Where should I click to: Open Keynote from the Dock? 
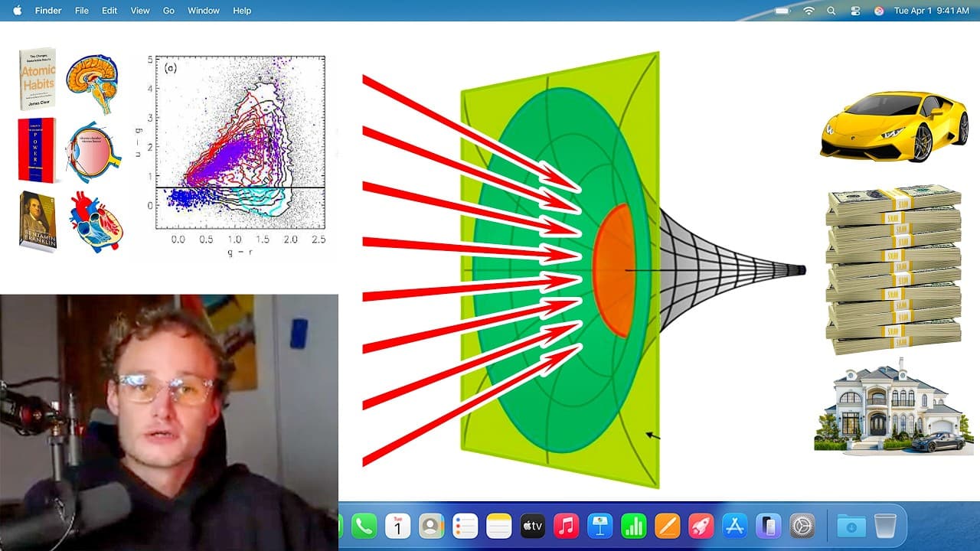point(600,526)
